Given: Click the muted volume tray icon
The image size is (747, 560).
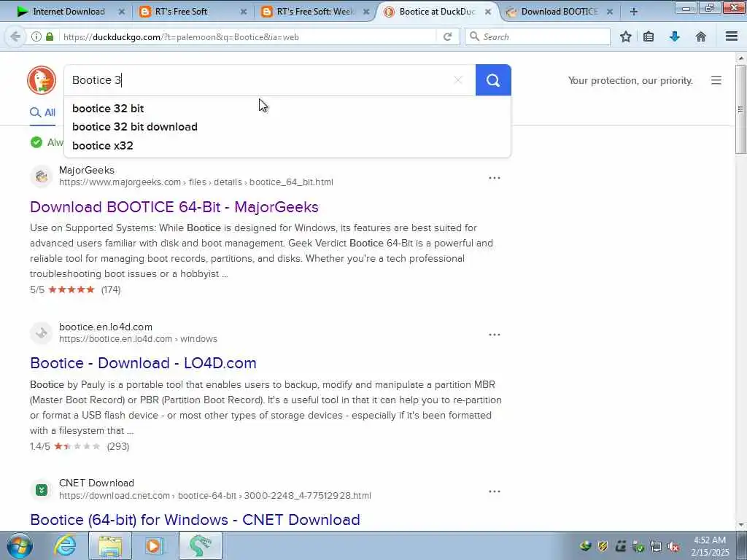Looking at the screenshot, I should tap(673, 547).
